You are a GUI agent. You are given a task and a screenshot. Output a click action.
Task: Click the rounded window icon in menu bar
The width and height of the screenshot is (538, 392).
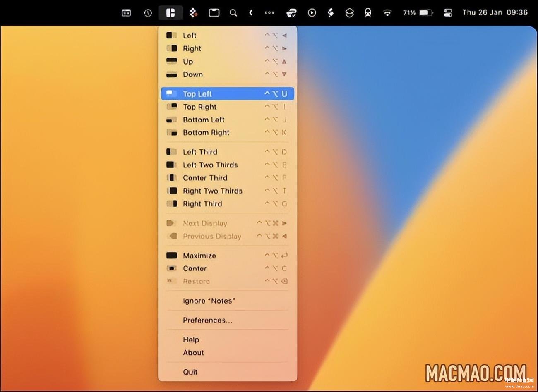point(214,13)
